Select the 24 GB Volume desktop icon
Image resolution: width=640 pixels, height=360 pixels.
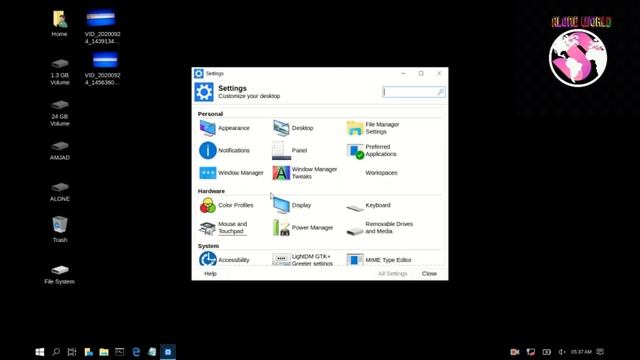coord(60,113)
